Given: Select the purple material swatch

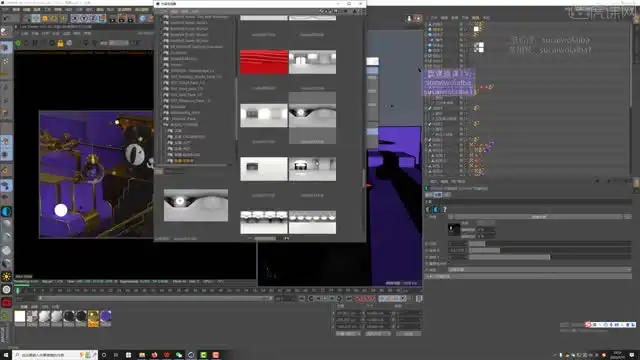Looking at the screenshot, I should [106, 317].
